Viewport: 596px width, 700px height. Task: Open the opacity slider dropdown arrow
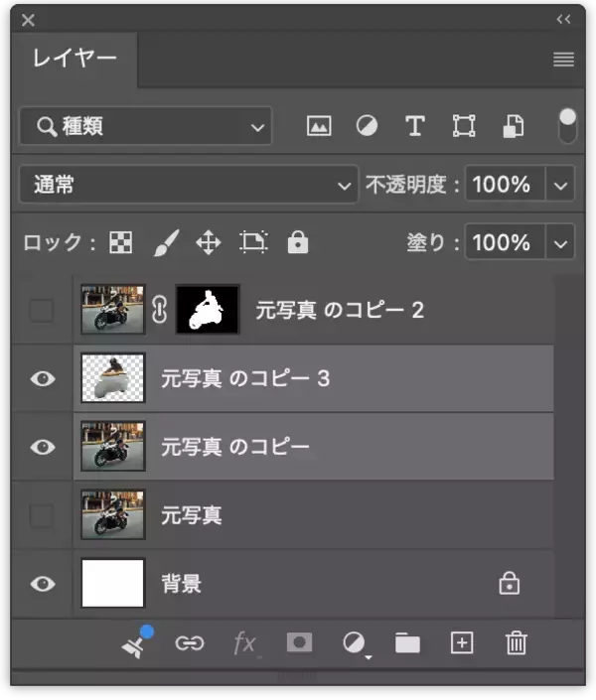[560, 185]
